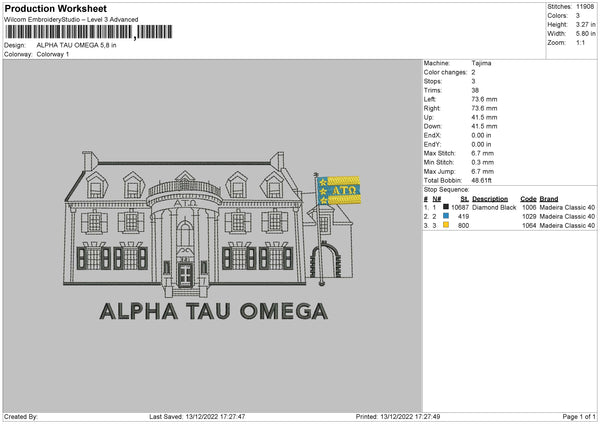
Task: Click the Left value 73.6 mm
Action: [484, 99]
